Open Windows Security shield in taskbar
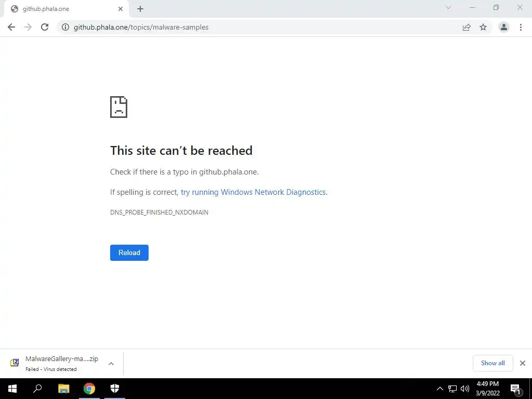Image resolution: width=532 pixels, height=399 pixels. [x=115, y=389]
